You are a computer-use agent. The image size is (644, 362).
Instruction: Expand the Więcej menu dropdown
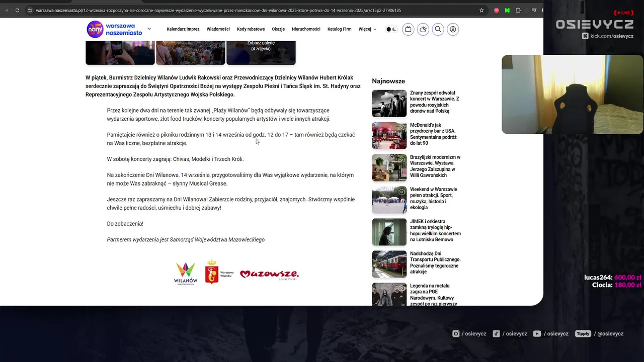coord(367,29)
